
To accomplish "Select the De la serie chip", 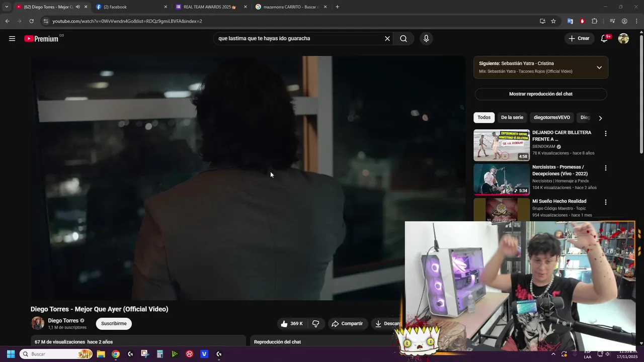I will point(512,118).
